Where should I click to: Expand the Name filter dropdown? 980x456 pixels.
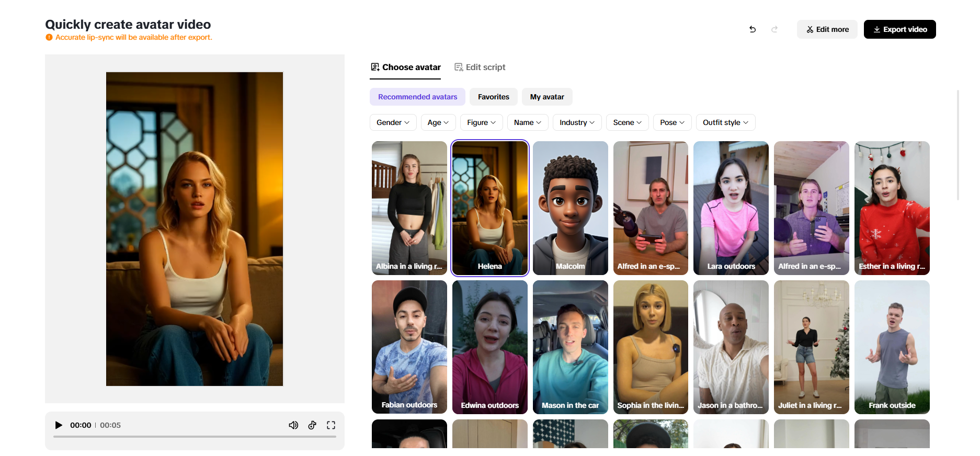[528, 122]
